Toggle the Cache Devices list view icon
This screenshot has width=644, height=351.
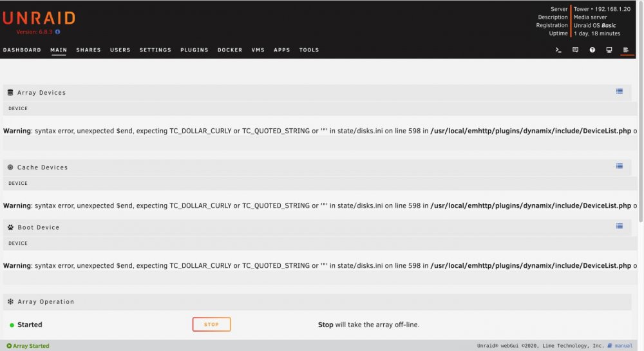620,166
